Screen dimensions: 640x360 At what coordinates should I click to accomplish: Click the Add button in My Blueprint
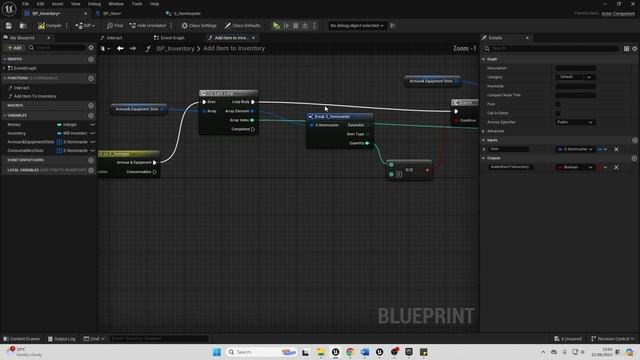14,48
